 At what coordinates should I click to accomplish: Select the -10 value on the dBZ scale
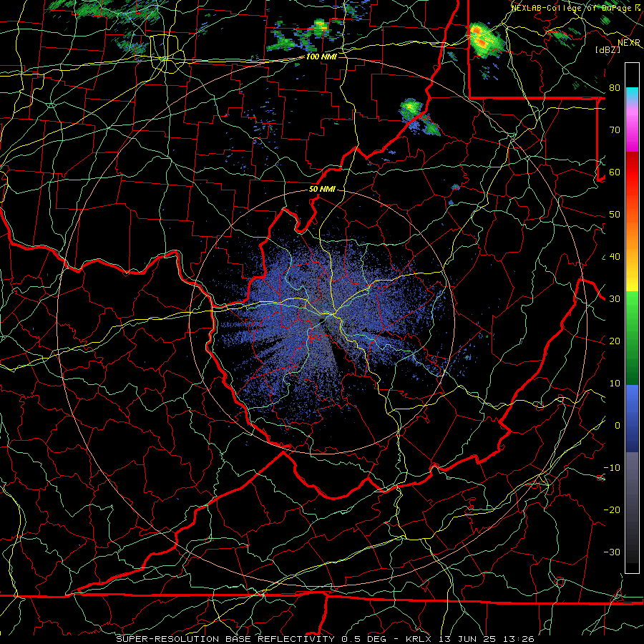pos(612,468)
